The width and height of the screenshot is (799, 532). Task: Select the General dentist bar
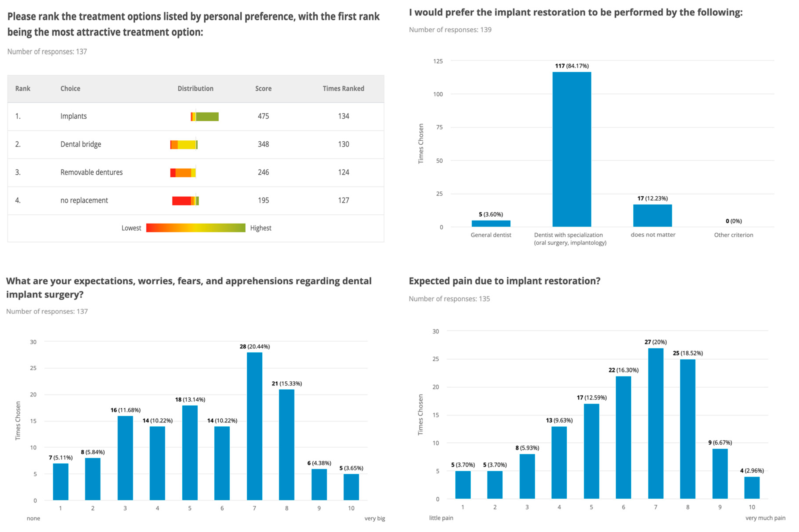tap(491, 224)
